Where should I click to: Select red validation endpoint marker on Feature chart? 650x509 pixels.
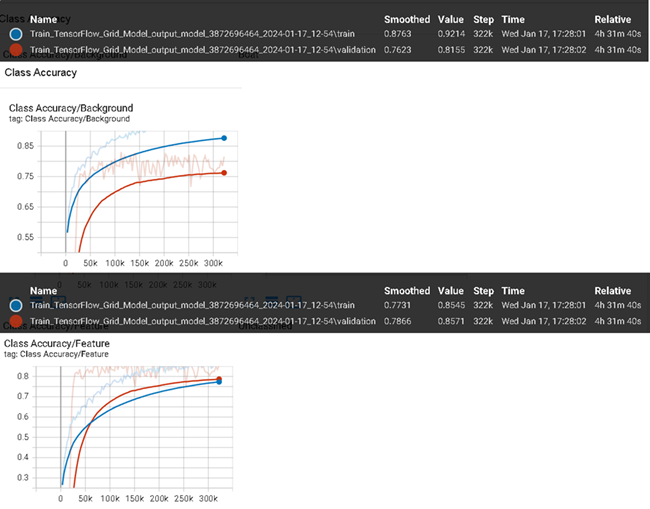click(219, 379)
